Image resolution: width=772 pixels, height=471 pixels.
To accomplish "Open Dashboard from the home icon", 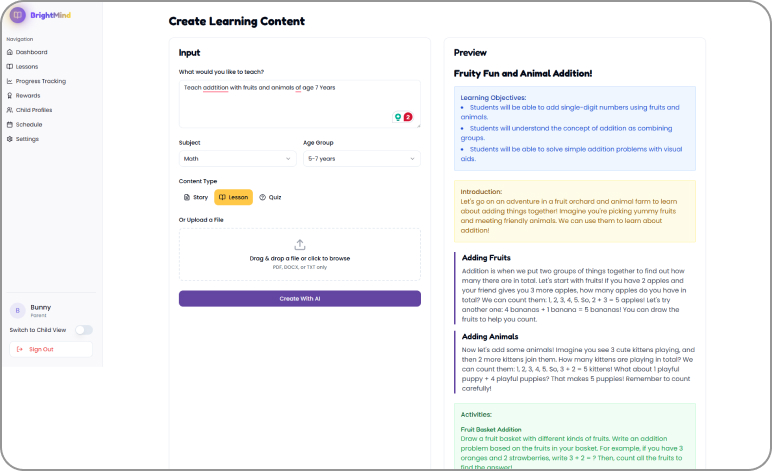I will (9, 52).
